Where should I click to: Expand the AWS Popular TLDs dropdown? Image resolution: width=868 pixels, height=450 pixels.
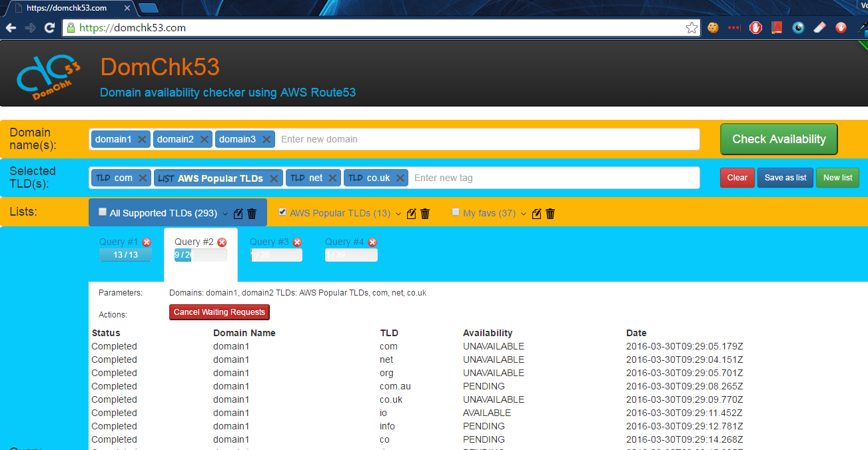[x=398, y=213]
